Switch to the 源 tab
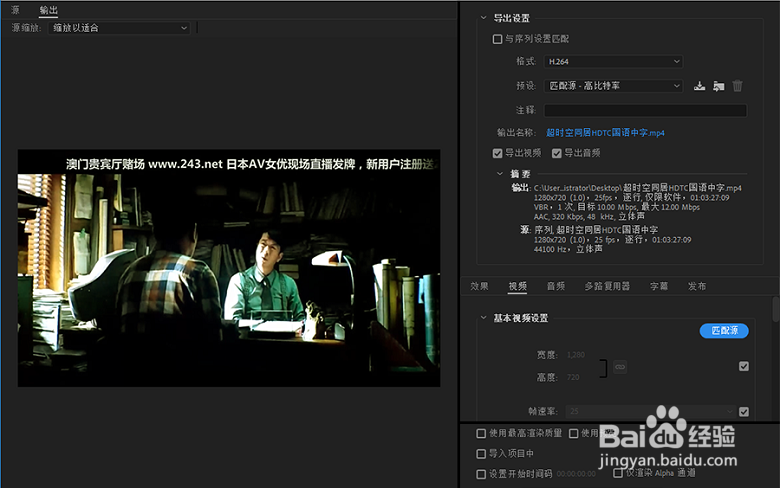The height and width of the screenshot is (488, 780). coord(15,9)
